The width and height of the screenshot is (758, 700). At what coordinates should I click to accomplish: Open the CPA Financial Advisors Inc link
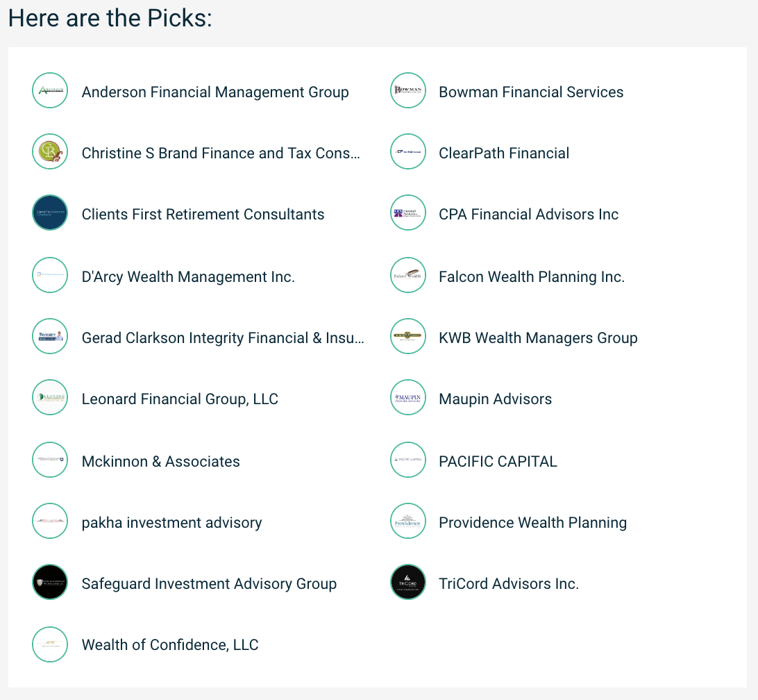pos(528,215)
